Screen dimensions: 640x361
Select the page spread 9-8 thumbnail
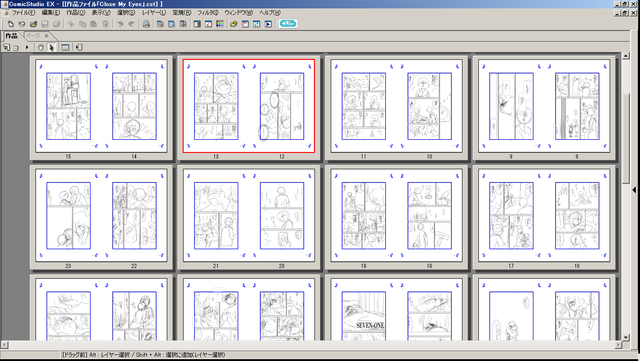point(544,106)
